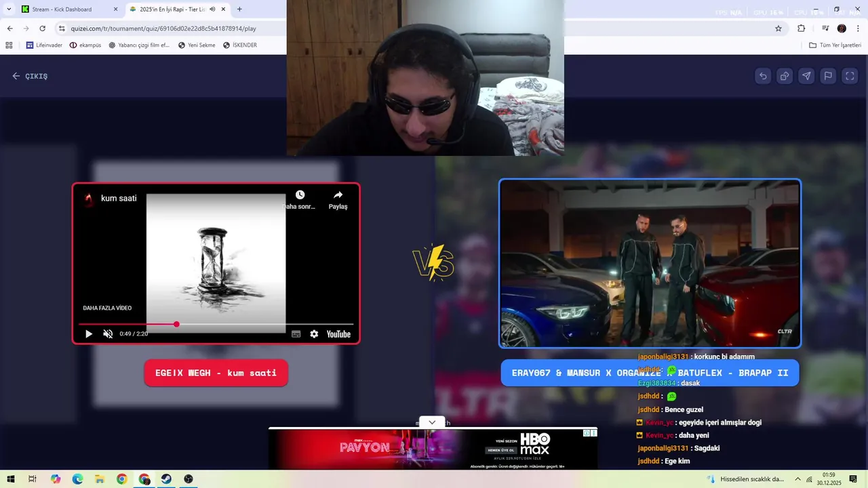This screenshot has width=868, height=488.
Task: Undo the last pick in the quiz toolbar
Action: (x=763, y=76)
